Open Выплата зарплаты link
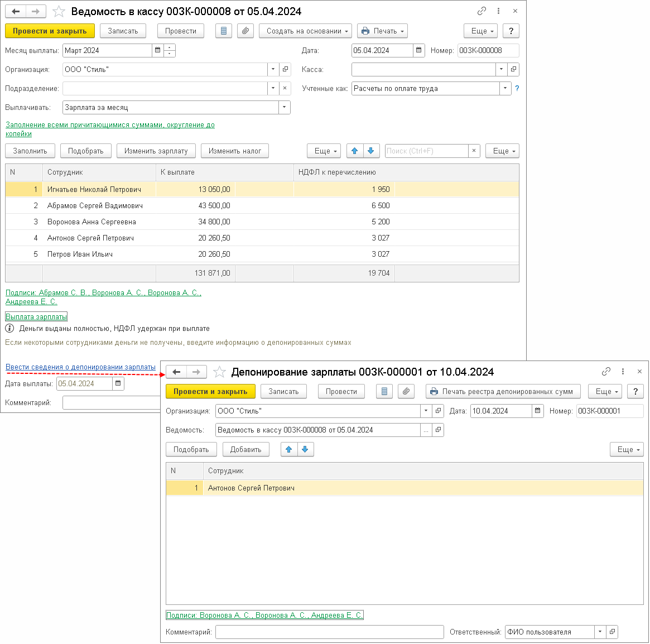The image size is (650, 644). pos(36,316)
